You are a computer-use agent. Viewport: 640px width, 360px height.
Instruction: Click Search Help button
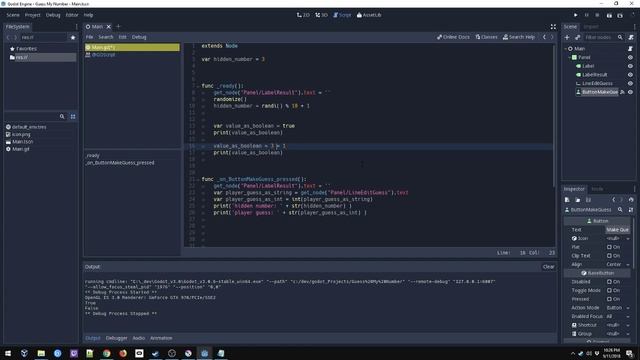[x=519, y=37]
